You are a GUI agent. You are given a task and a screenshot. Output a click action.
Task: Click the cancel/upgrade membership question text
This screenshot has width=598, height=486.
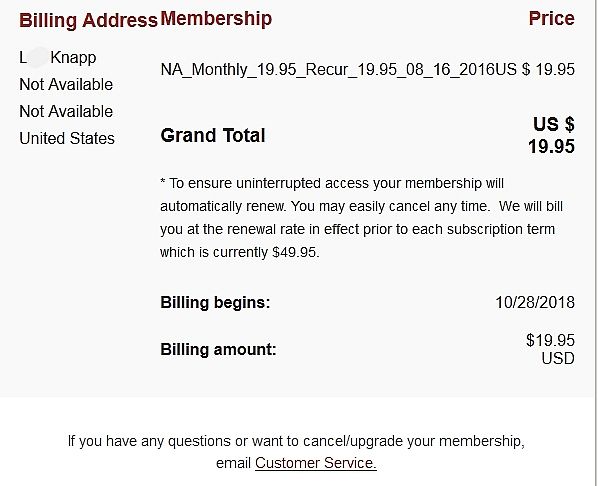point(296,441)
